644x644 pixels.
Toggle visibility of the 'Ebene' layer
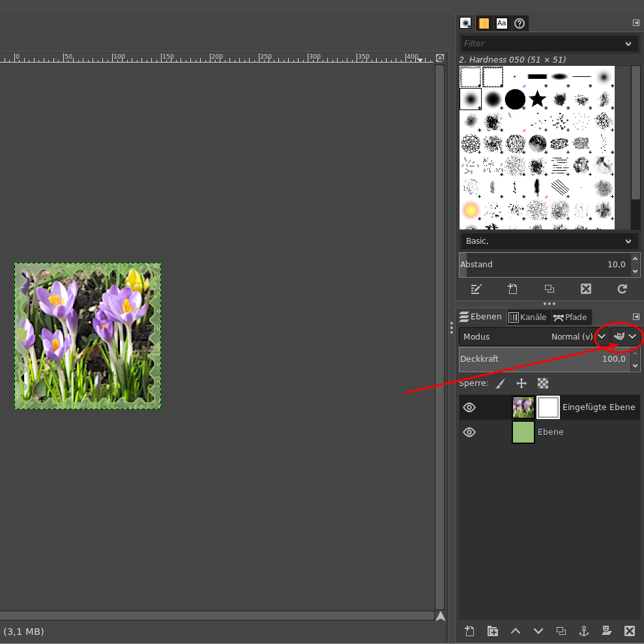[469, 432]
